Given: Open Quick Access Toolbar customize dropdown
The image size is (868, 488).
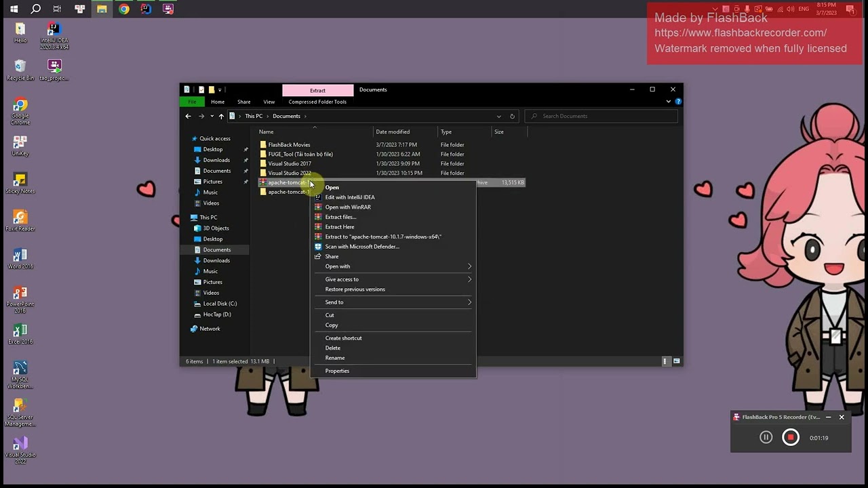Looking at the screenshot, I should 220,89.
